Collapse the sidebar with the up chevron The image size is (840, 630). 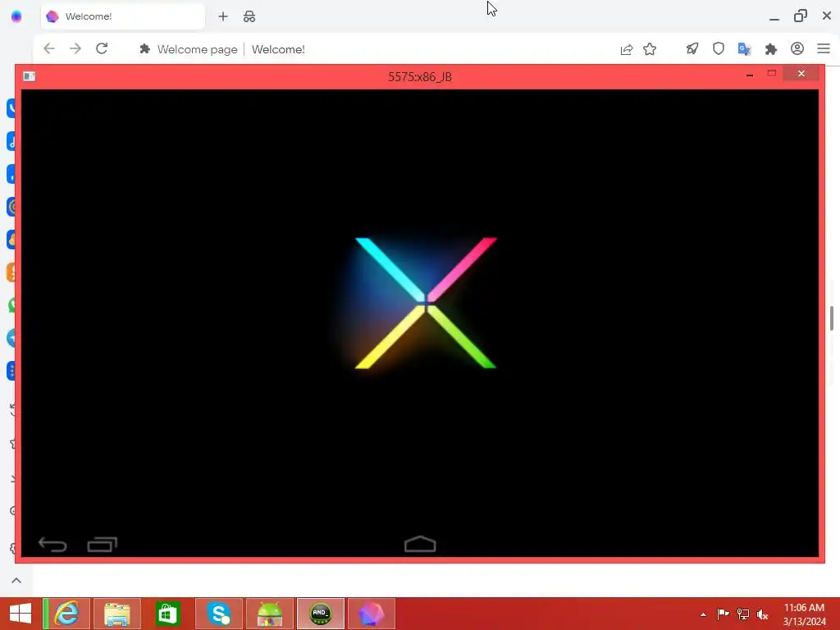pos(16,580)
